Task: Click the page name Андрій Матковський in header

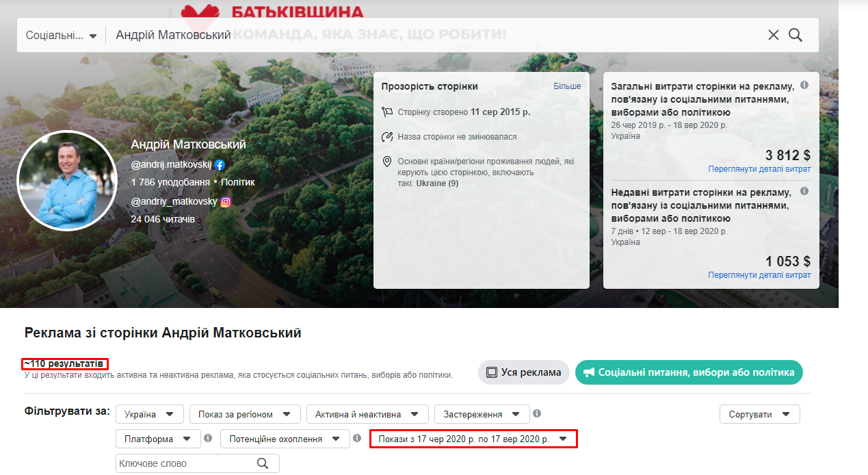Action: coord(188,144)
